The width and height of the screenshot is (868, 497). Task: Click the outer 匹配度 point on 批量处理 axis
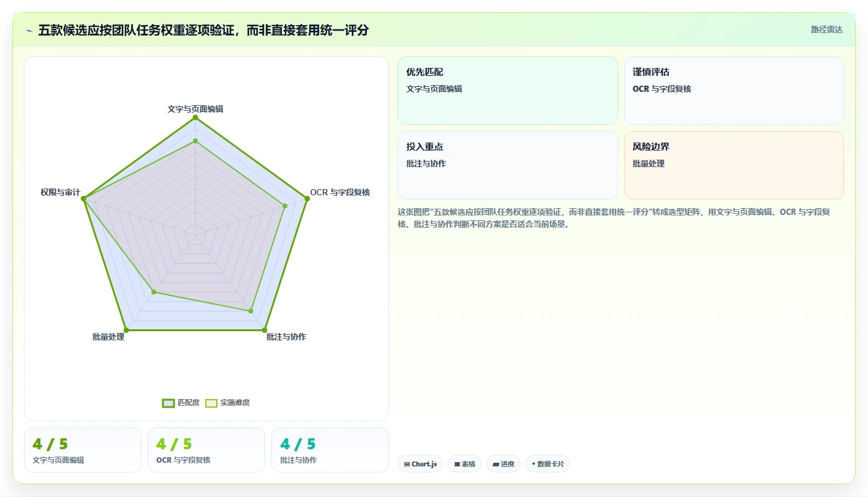pyautogui.click(x=126, y=330)
